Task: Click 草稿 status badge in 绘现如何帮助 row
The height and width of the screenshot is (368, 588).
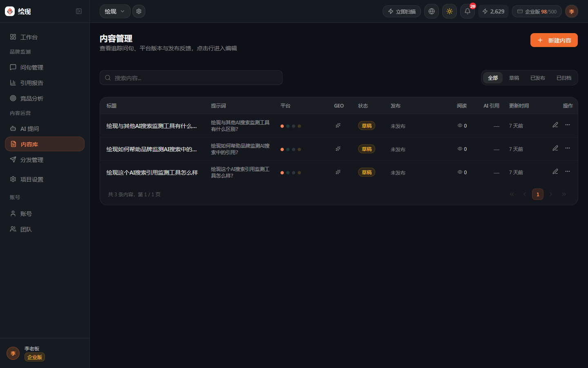Action: tap(367, 149)
